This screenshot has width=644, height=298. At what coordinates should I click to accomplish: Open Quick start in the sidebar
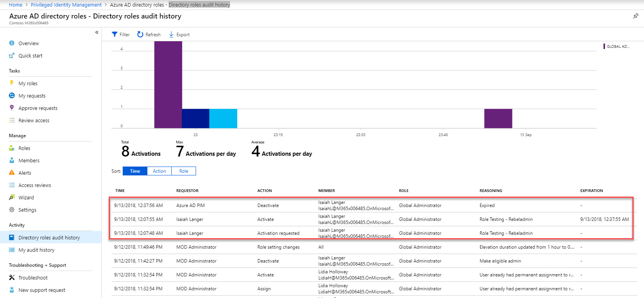[30, 56]
